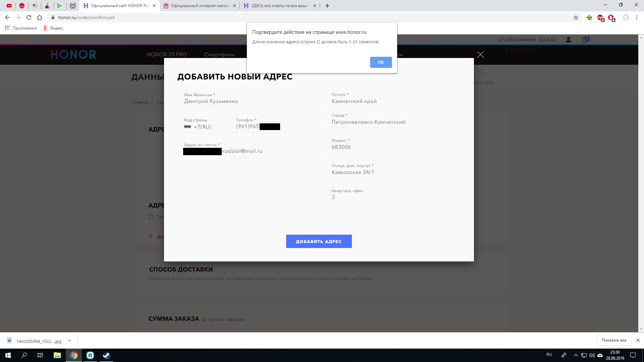Switch to YouTube pinned tab
The width and height of the screenshot is (644, 362).
click(9, 6)
